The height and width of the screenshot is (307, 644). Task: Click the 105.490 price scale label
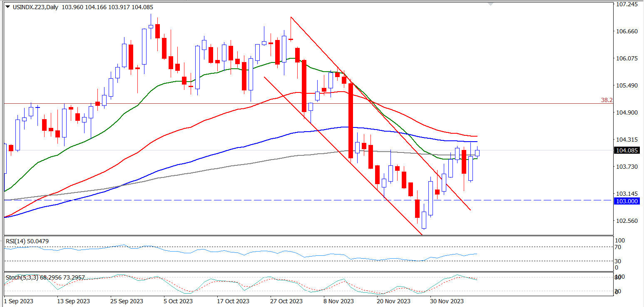[x=627, y=85]
